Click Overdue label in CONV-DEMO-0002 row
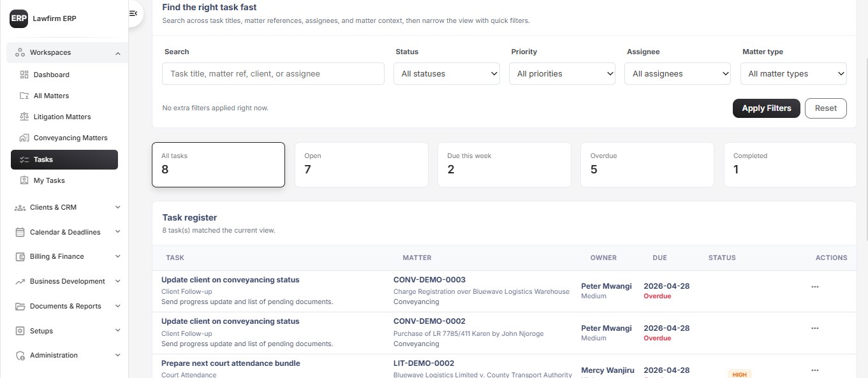Viewport: 868px width, 378px height. [658, 338]
